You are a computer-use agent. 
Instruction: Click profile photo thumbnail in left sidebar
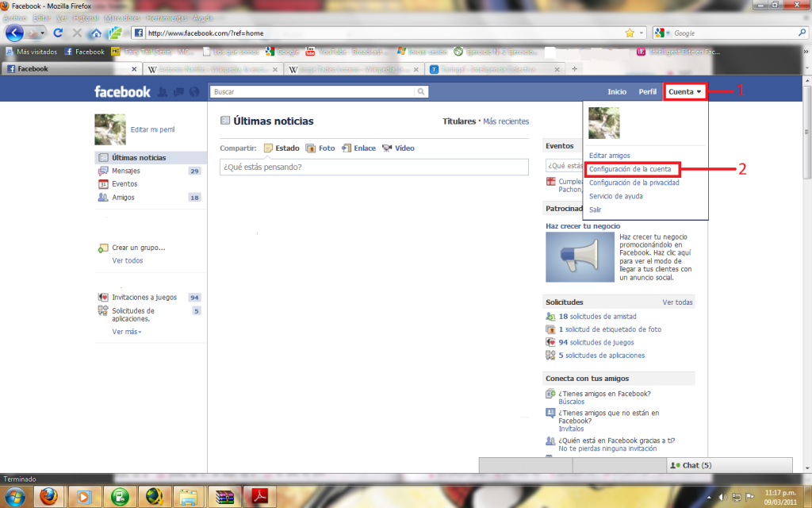point(110,129)
